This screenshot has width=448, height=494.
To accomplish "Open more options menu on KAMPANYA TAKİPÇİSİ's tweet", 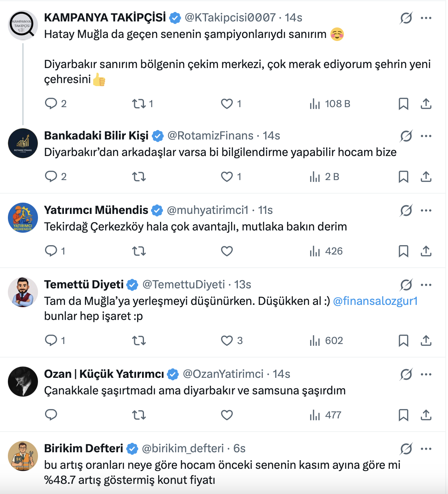I will coord(426,18).
